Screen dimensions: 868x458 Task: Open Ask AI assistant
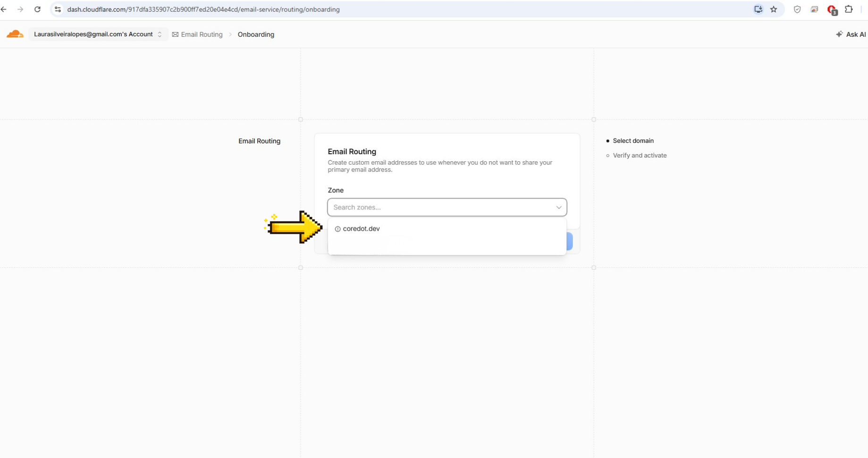click(851, 34)
